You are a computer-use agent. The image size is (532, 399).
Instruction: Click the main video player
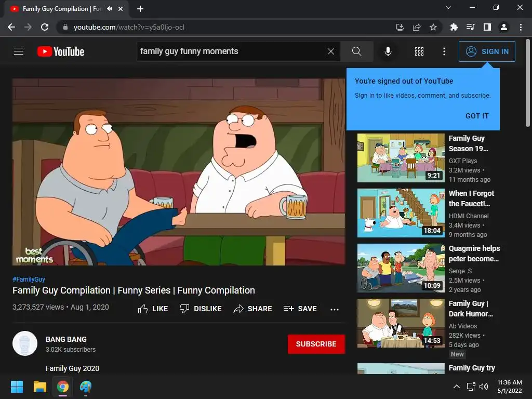tap(179, 172)
